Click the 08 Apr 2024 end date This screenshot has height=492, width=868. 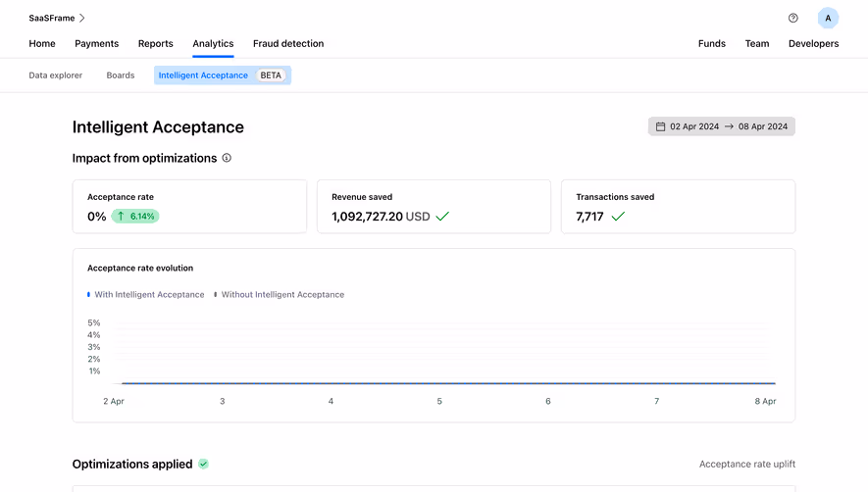point(763,126)
